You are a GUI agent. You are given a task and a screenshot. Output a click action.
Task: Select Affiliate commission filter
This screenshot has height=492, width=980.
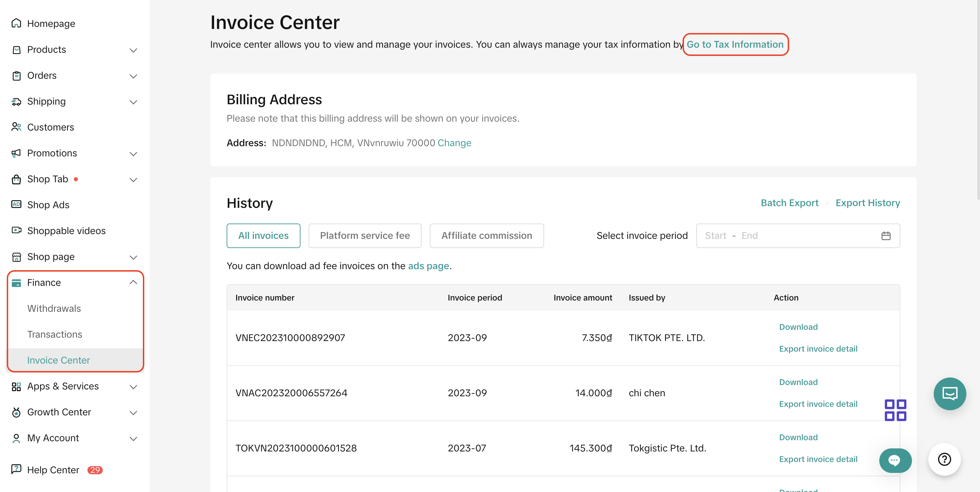(486, 236)
